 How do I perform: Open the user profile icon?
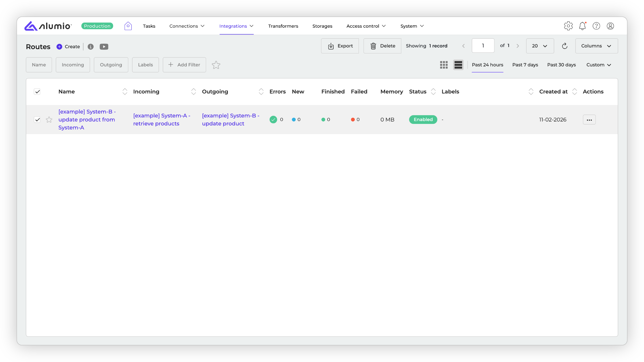click(x=610, y=26)
